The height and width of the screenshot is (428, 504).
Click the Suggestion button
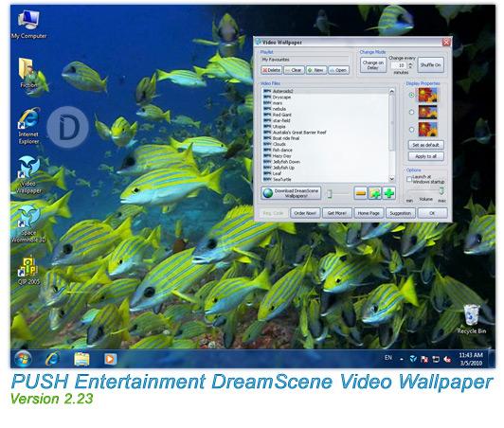400,213
